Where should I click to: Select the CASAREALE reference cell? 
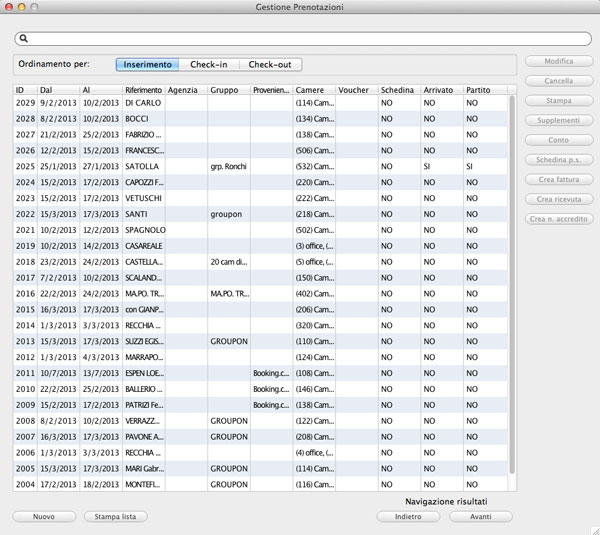(x=144, y=246)
